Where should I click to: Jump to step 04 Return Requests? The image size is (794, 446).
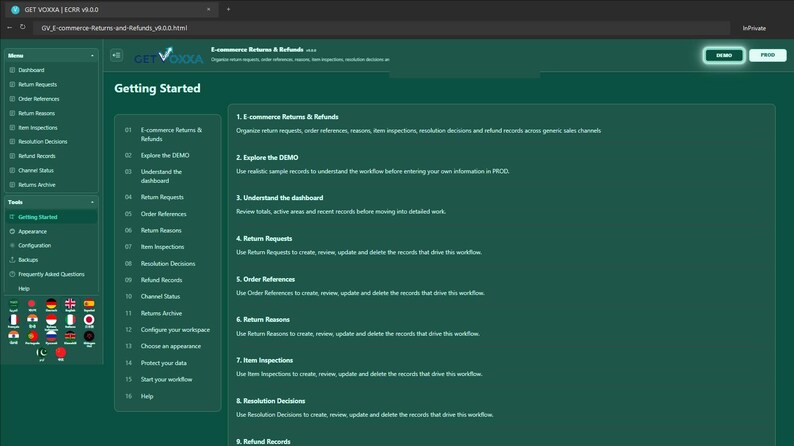coord(168,197)
